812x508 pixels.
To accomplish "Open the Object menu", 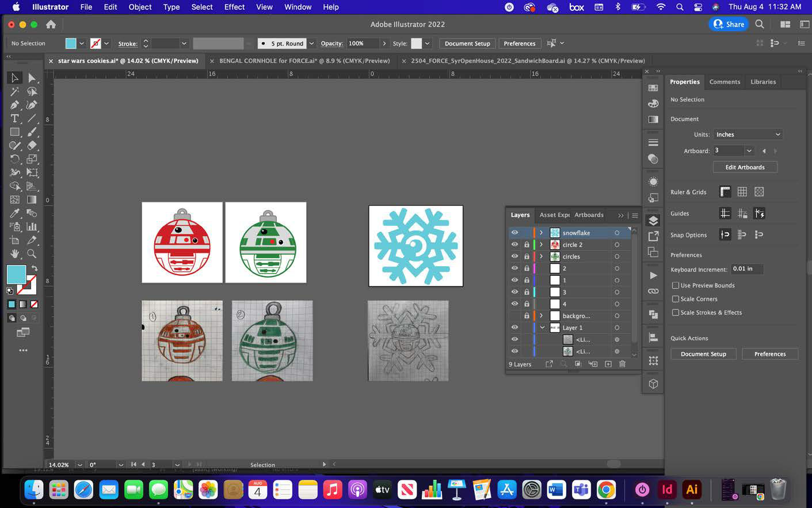I will [x=140, y=7].
